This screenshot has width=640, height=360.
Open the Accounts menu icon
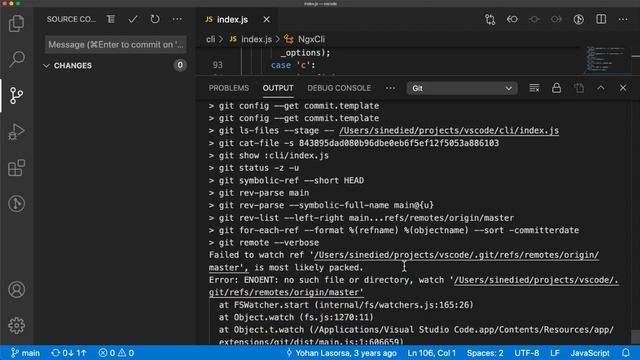click(x=16, y=289)
